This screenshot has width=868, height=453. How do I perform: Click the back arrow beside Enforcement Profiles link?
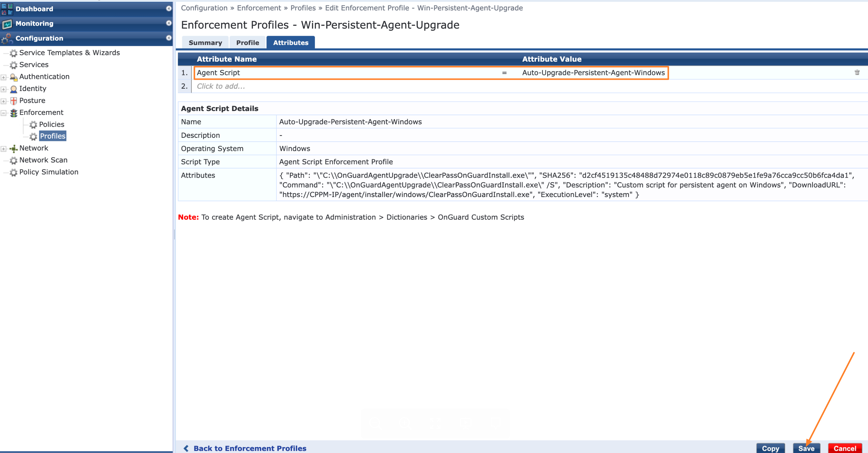click(186, 448)
